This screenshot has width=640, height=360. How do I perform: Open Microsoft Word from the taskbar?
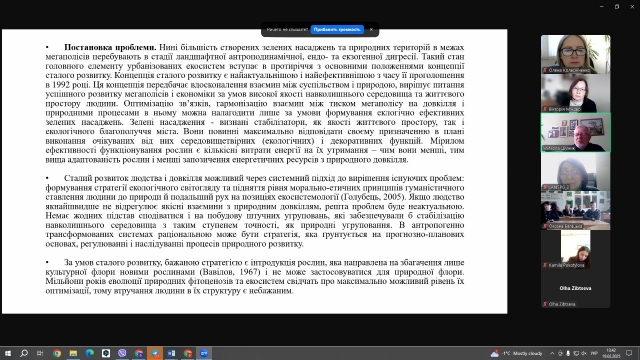(x=171, y=353)
